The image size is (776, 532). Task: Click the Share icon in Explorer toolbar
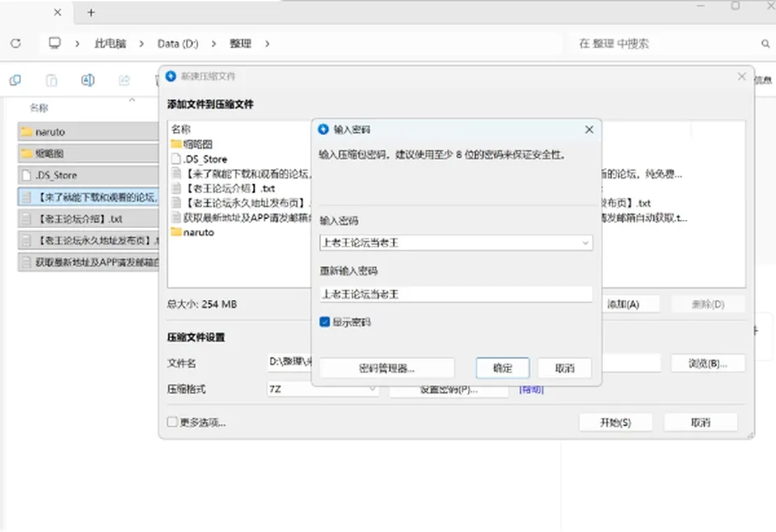124,80
